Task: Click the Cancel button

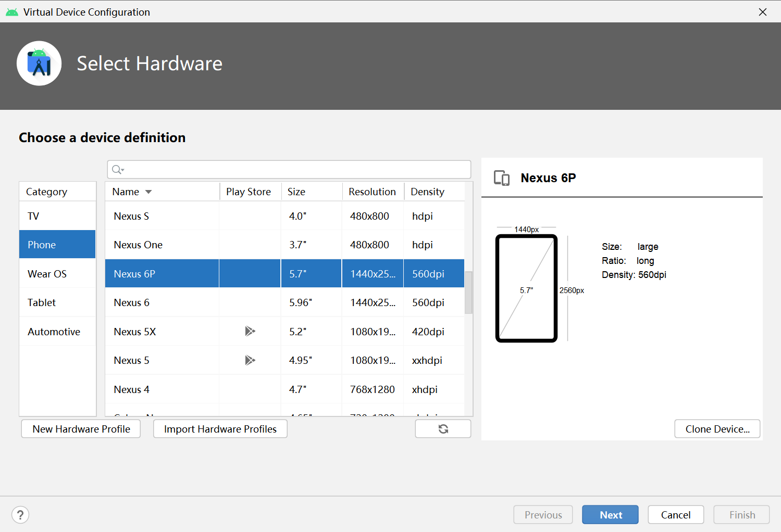Action: click(676, 515)
